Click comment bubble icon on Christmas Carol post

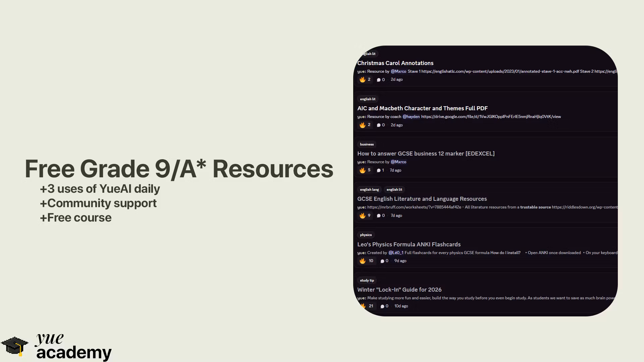point(379,80)
